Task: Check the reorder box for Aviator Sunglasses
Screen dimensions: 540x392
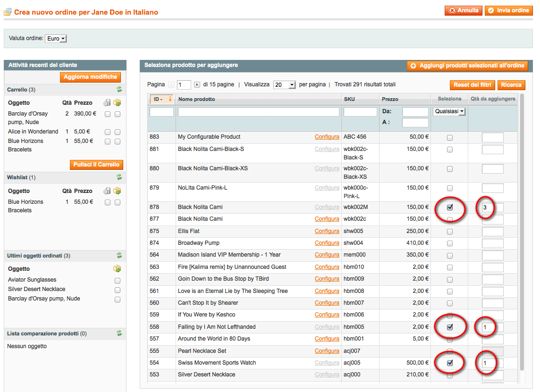Action: coord(118,280)
